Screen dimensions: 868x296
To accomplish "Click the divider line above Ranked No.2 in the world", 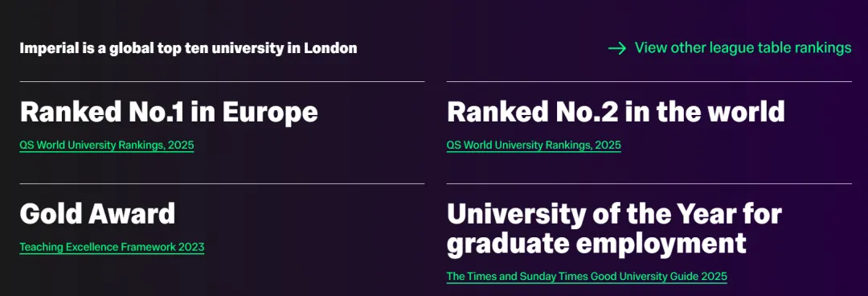I will [x=649, y=81].
